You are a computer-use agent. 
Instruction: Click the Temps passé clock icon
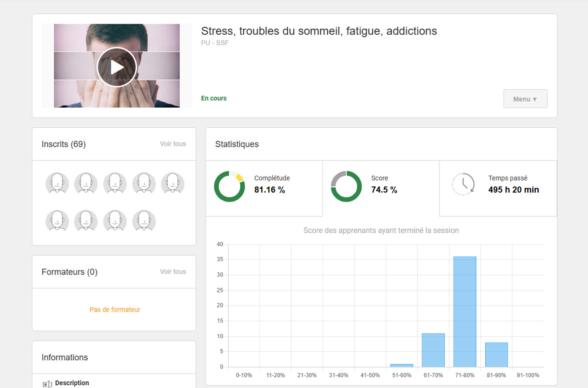coord(463,184)
